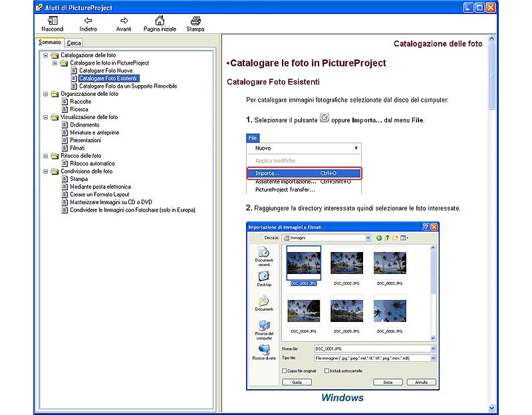Click Condivisione delle foto folder icon

point(55,172)
